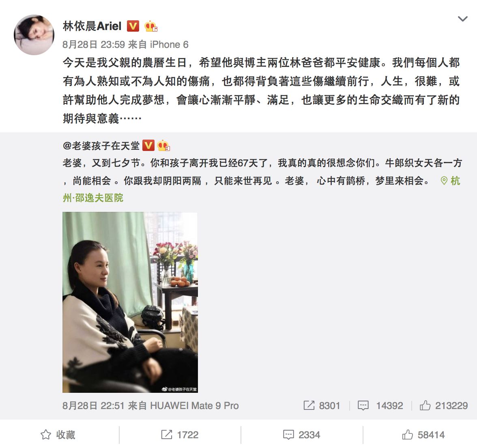
Task: Click the verified V badge beside 老婆孩子在天堂
Action: coord(148,145)
